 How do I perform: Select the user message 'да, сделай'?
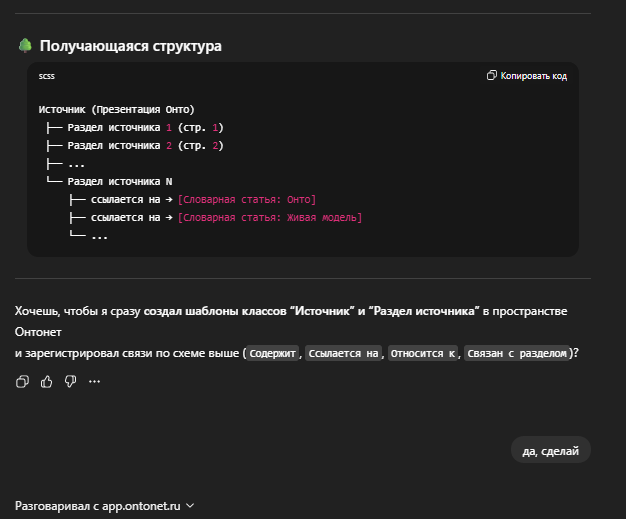click(x=551, y=451)
